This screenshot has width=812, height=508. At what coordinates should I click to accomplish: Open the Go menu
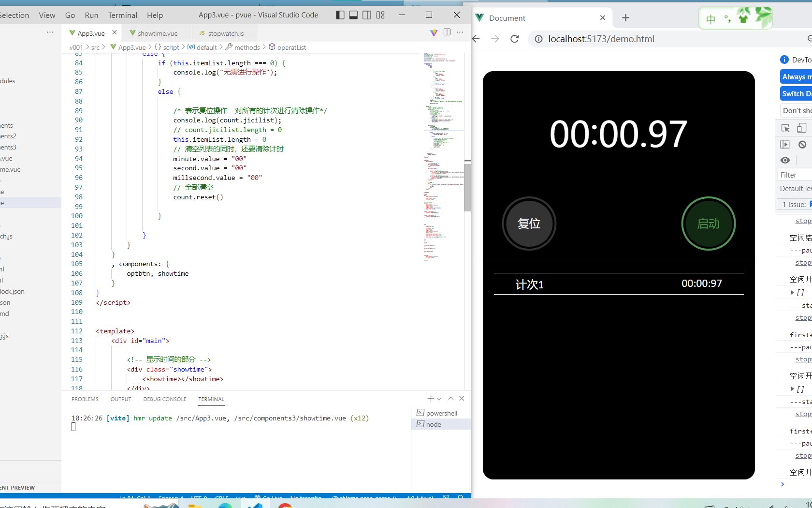pyautogui.click(x=70, y=15)
